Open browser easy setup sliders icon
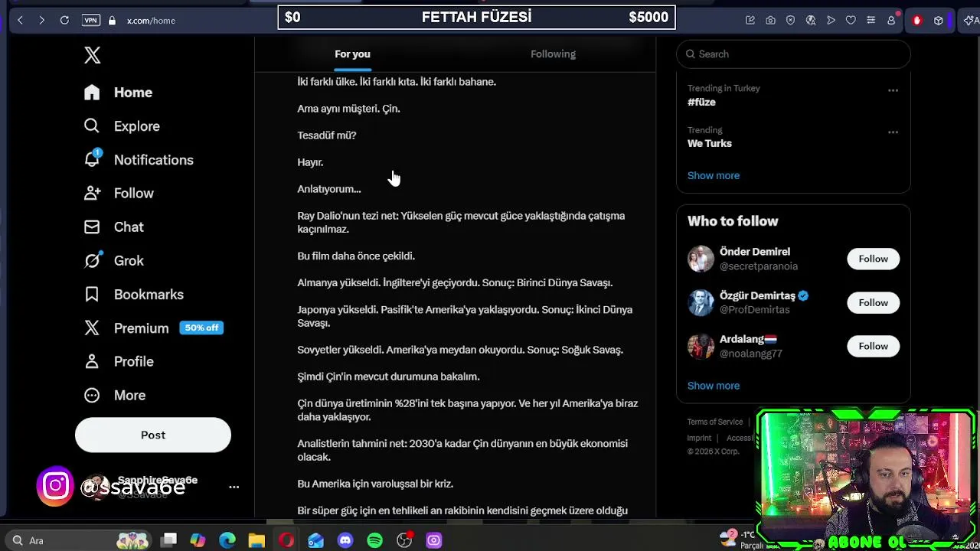Viewport: 980px width, 551px height. point(871,21)
